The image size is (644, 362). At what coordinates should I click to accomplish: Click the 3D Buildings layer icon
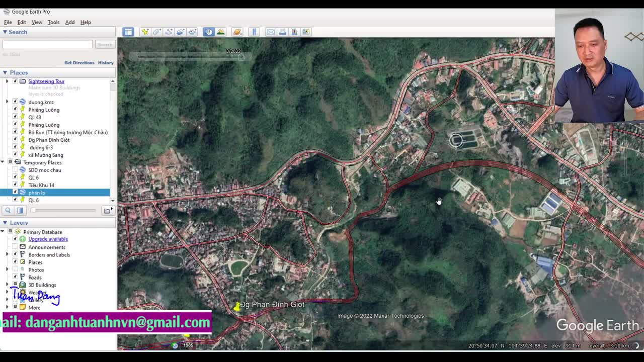23,285
